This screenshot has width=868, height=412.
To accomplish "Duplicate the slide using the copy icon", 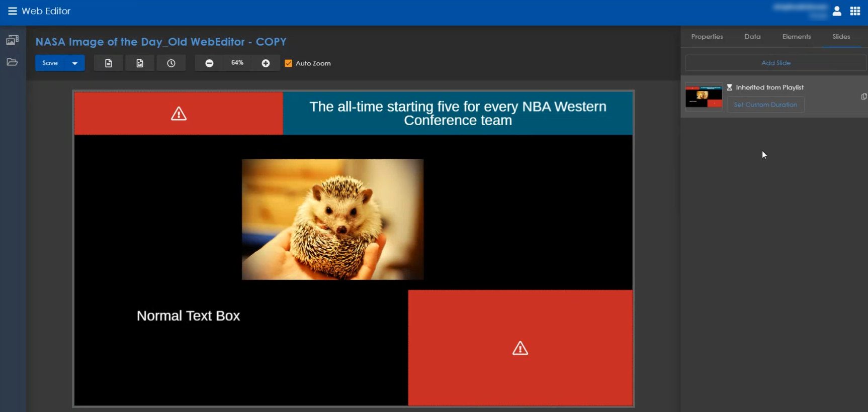I will [863, 96].
